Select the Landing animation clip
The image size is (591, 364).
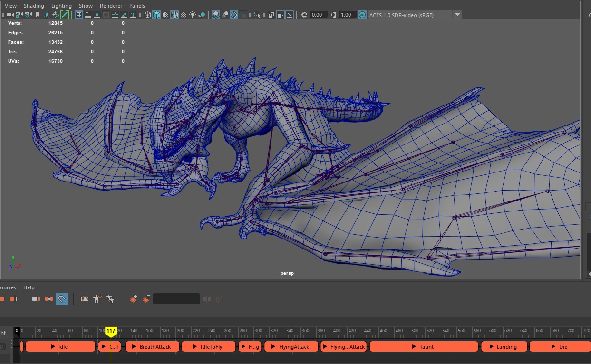[504, 347]
